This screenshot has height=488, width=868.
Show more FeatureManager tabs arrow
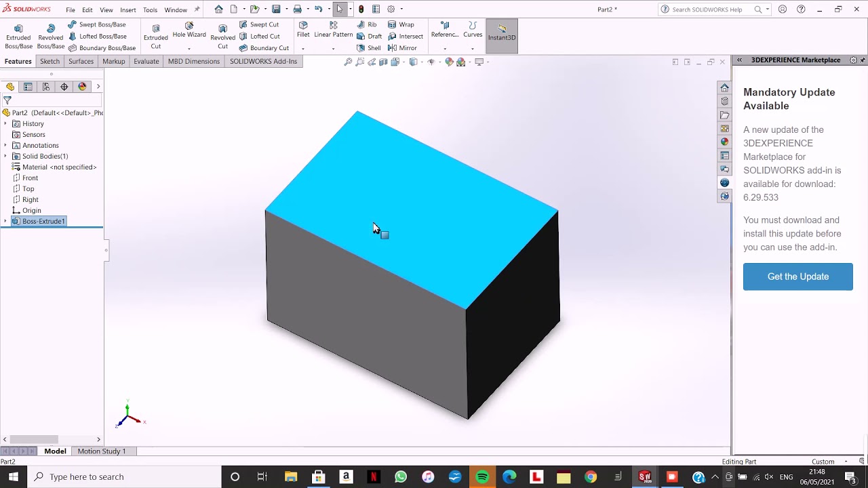coord(98,87)
